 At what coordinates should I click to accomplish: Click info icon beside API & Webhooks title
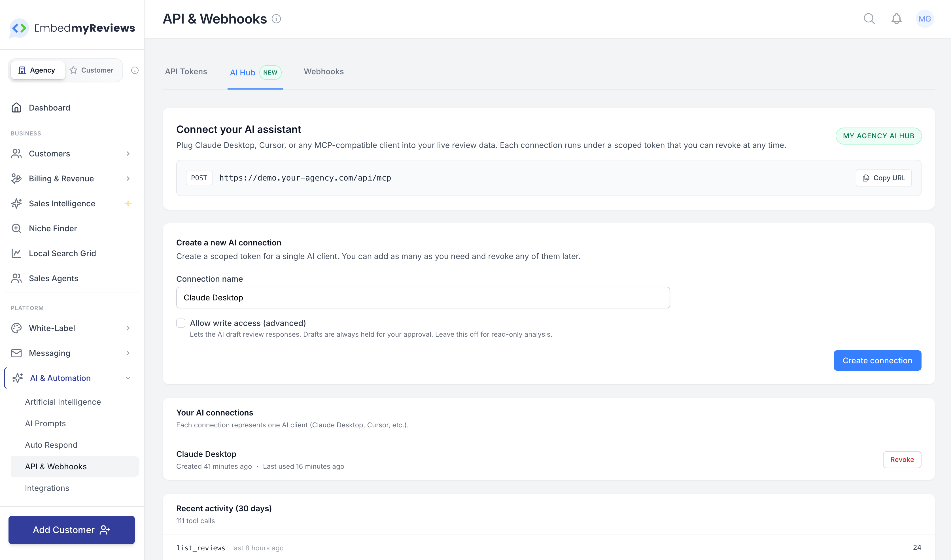point(276,19)
